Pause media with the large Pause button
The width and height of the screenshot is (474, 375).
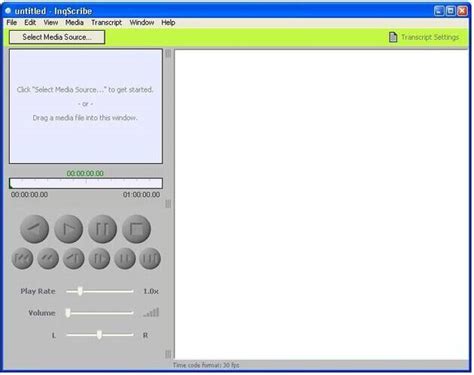pos(103,229)
